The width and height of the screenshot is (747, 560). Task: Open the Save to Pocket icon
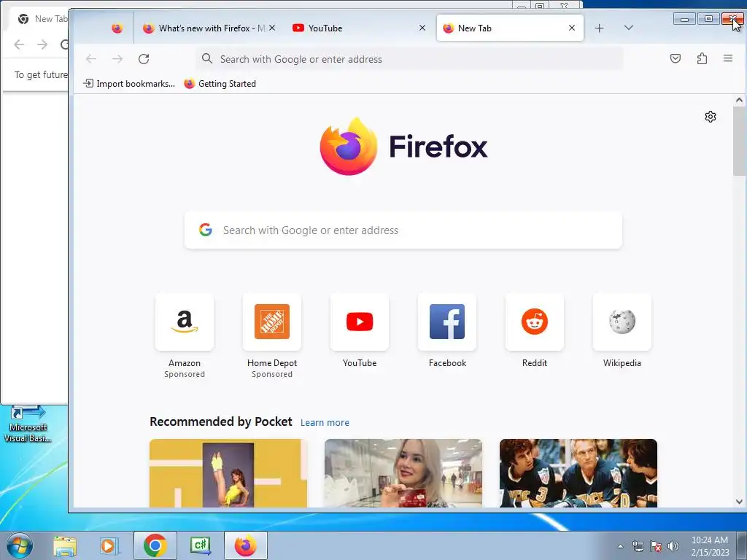click(675, 58)
